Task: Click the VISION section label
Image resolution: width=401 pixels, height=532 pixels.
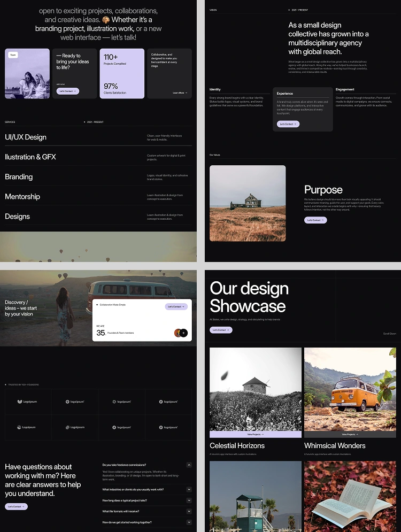Action: 213,10
